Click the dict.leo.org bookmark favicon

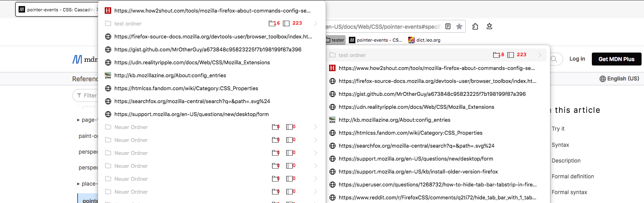point(411,40)
